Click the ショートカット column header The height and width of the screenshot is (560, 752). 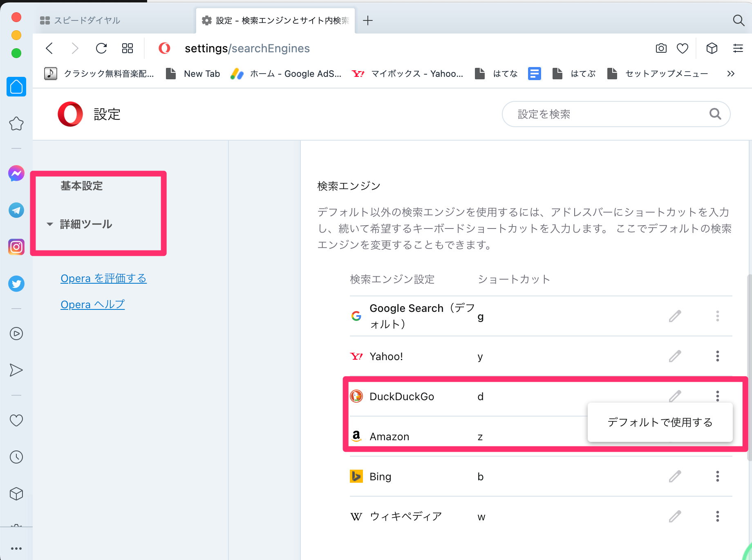[514, 279]
